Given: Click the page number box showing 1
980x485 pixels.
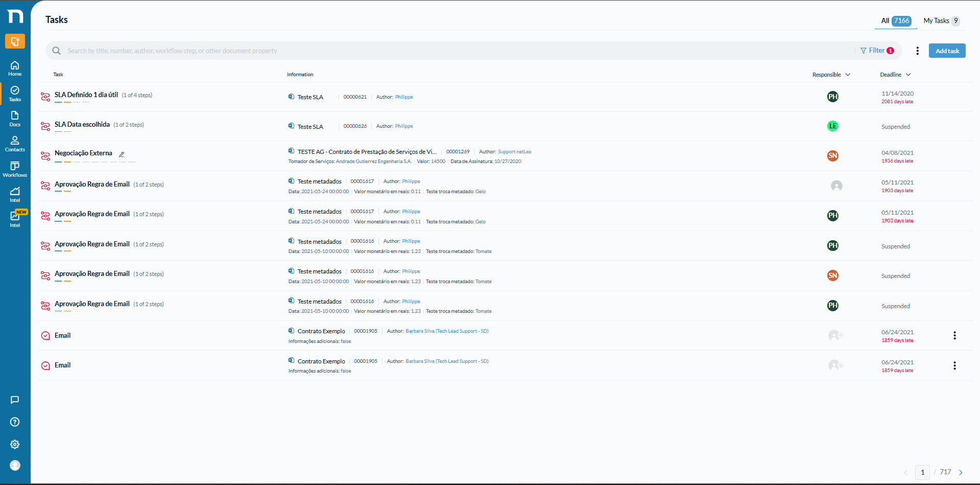Looking at the screenshot, I should click(x=922, y=472).
